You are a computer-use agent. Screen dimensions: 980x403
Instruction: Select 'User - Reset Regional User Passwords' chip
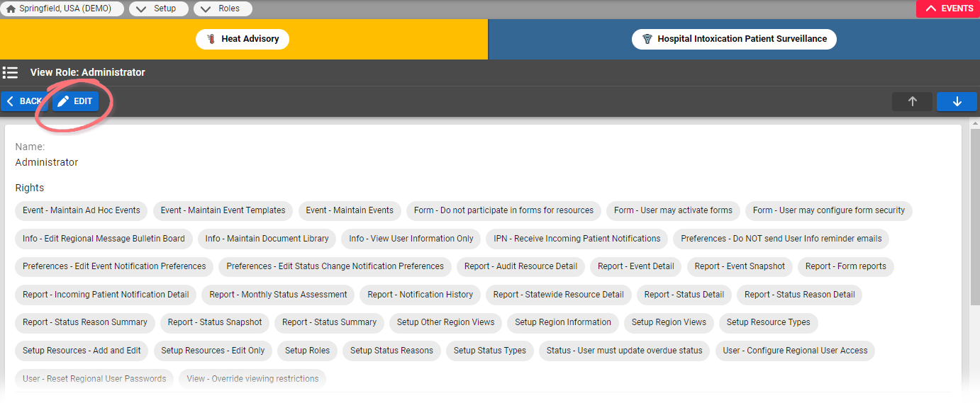point(94,379)
